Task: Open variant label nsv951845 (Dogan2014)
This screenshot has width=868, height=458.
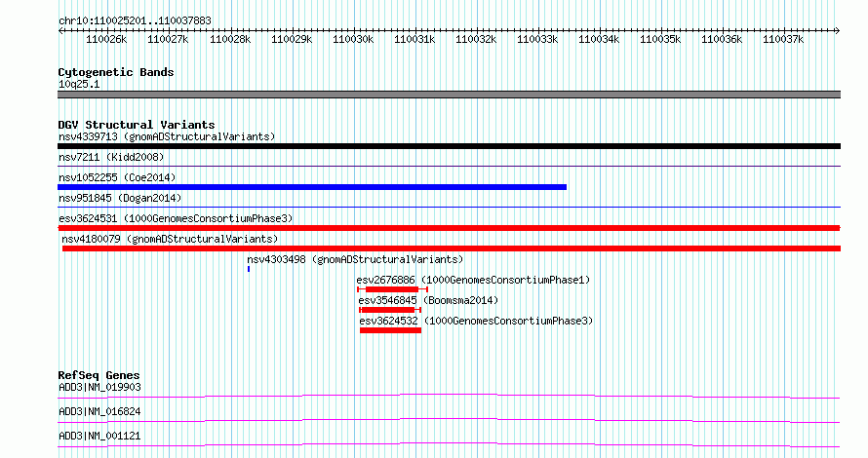Action: pyautogui.click(x=120, y=198)
